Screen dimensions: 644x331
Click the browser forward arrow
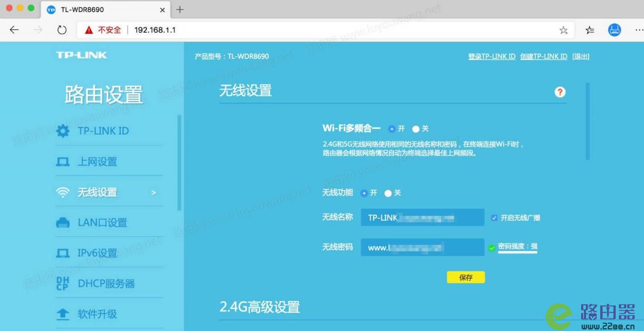(x=38, y=30)
